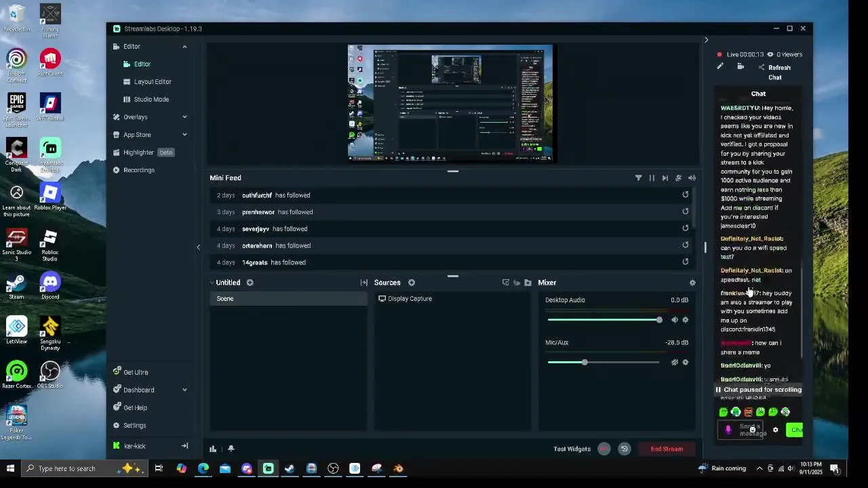The width and height of the screenshot is (868, 488).
Task: Add a new scene with the plus icon
Action: tap(250, 283)
